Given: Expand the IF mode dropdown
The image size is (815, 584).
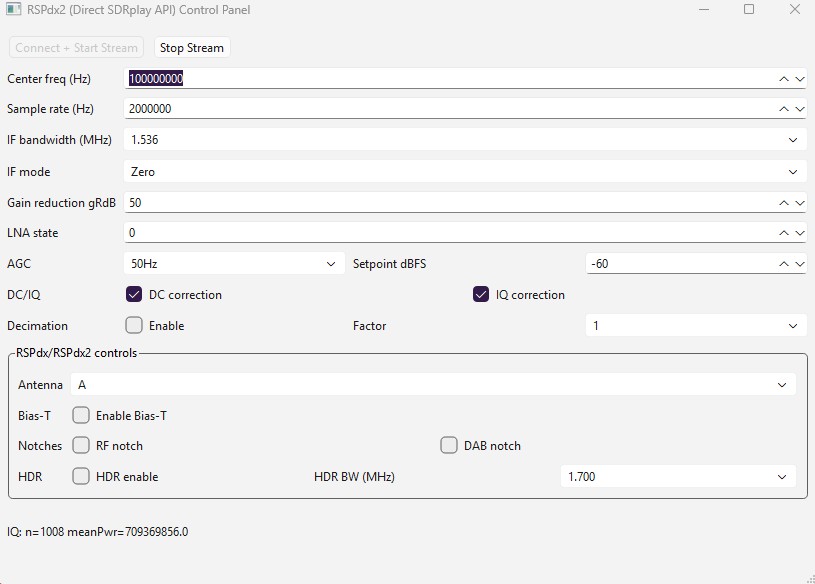Looking at the screenshot, I should pyautogui.click(x=465, y=172).
